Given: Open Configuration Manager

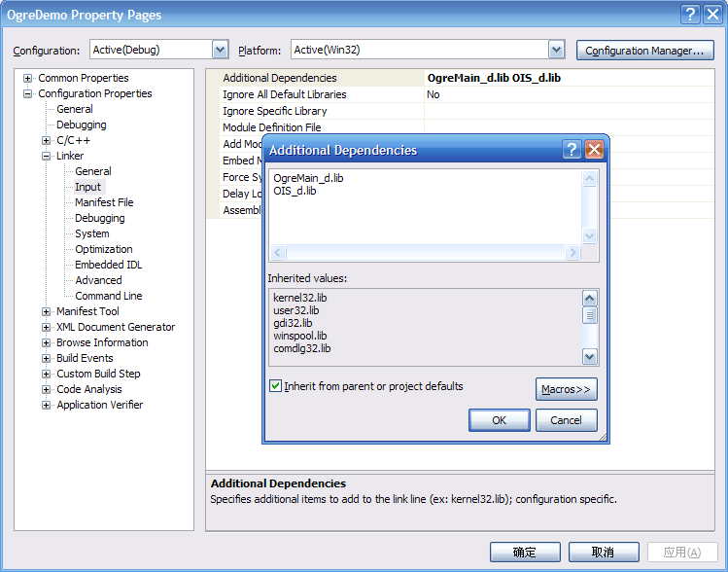Looking at the screenshot, I should point(644,51).
